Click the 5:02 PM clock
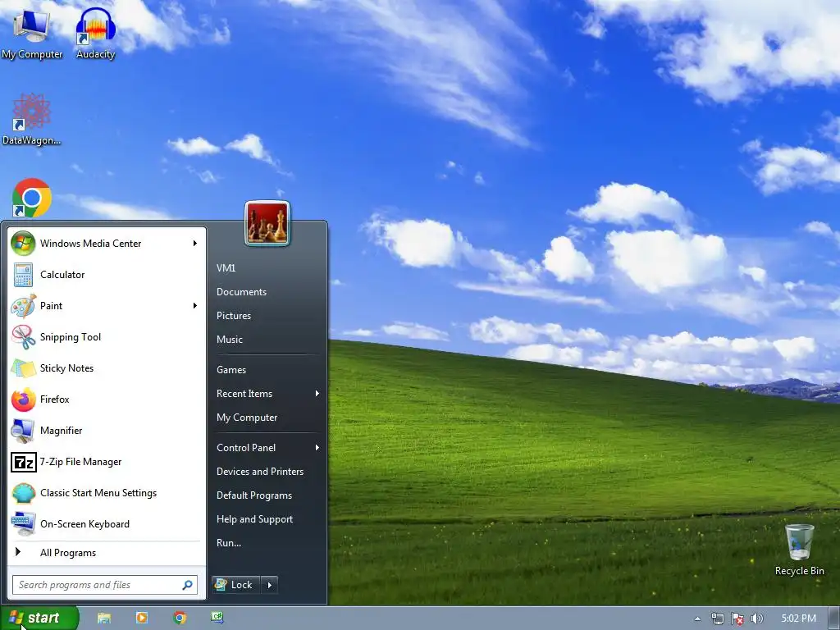The width and height of the screenshot is (840, 630). click(x=798, y=619)
